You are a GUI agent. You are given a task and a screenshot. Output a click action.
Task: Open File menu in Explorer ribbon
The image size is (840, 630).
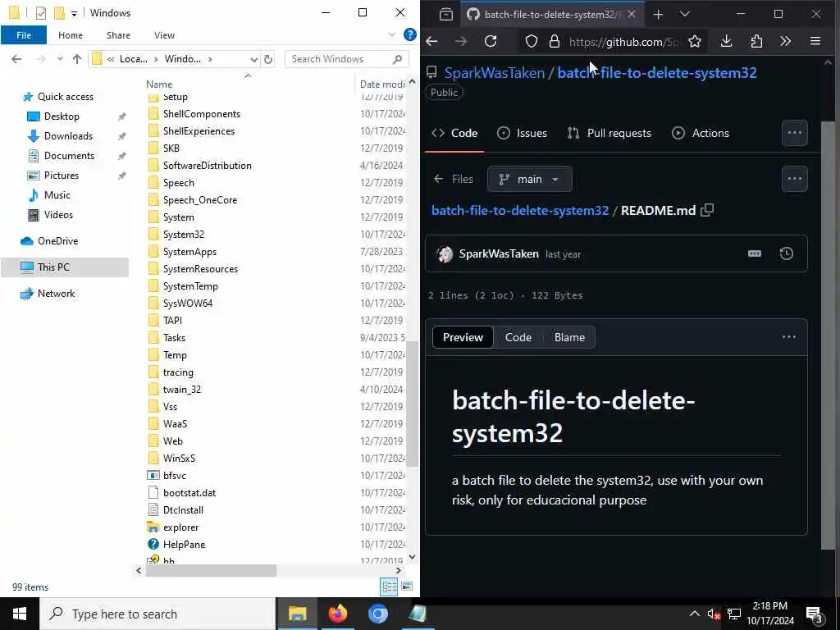click(x=24, y=34)
